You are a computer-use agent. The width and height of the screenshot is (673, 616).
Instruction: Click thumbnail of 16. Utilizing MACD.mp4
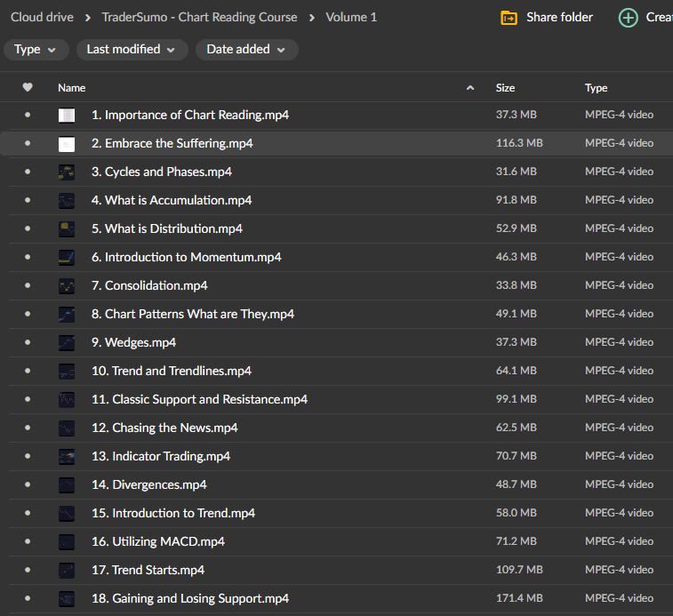click(x=67, y=541)
